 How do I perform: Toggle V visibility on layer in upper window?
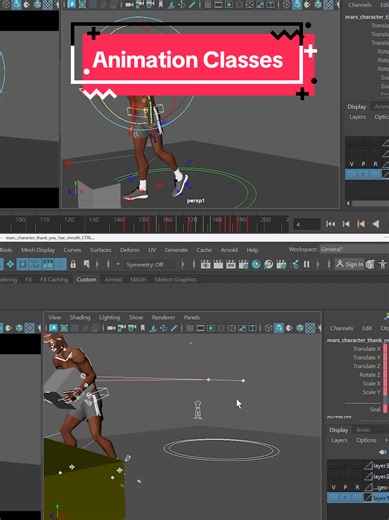pyautogui.click(x=351, y=164)
